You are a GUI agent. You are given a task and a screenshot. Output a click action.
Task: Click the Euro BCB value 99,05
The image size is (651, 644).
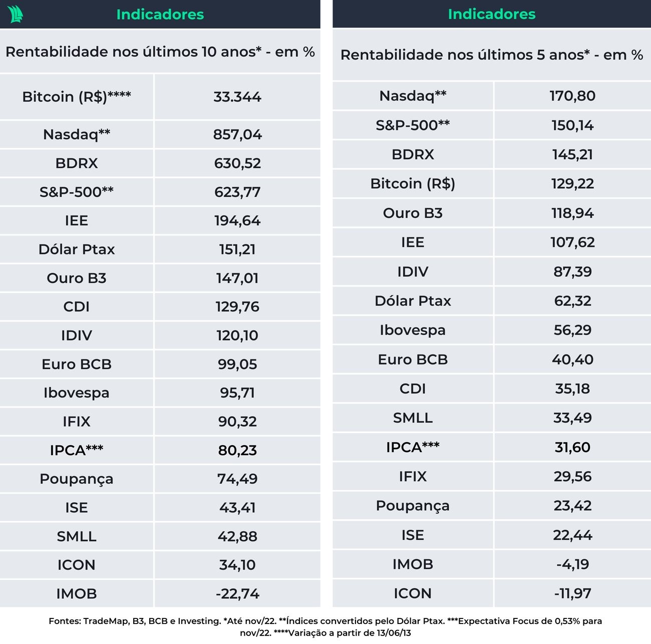click(x=237, y=364)
